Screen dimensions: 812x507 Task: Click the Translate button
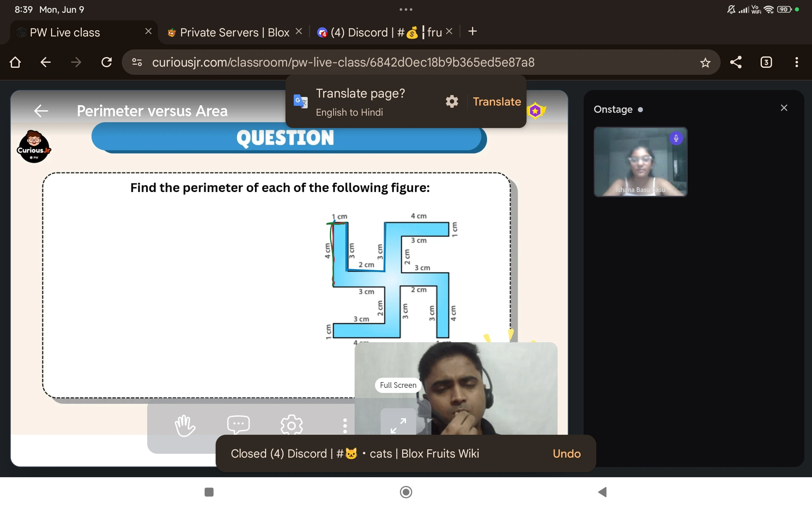coord(497,101)
